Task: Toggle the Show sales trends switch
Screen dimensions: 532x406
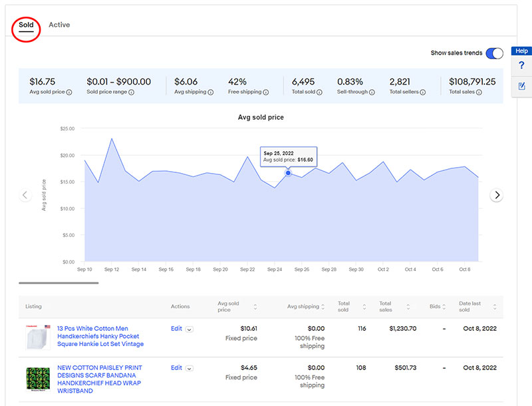Action: click(x=494, y=53)
